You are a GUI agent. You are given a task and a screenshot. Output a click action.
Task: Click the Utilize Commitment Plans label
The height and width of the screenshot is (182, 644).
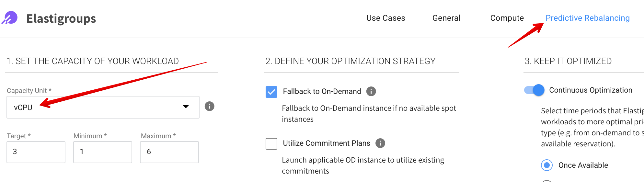(326, 143)
